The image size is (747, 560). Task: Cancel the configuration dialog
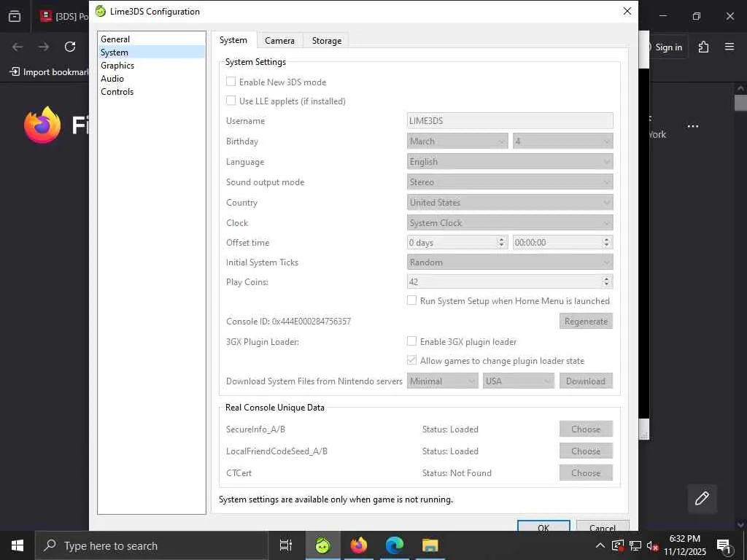coord(603,526)
